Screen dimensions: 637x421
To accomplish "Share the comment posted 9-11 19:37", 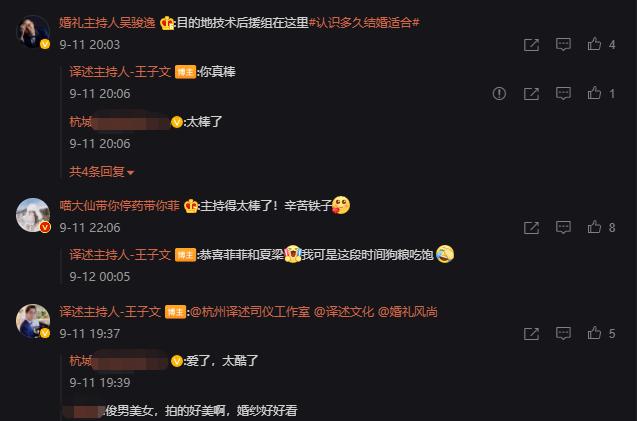I will pos(531,334).
